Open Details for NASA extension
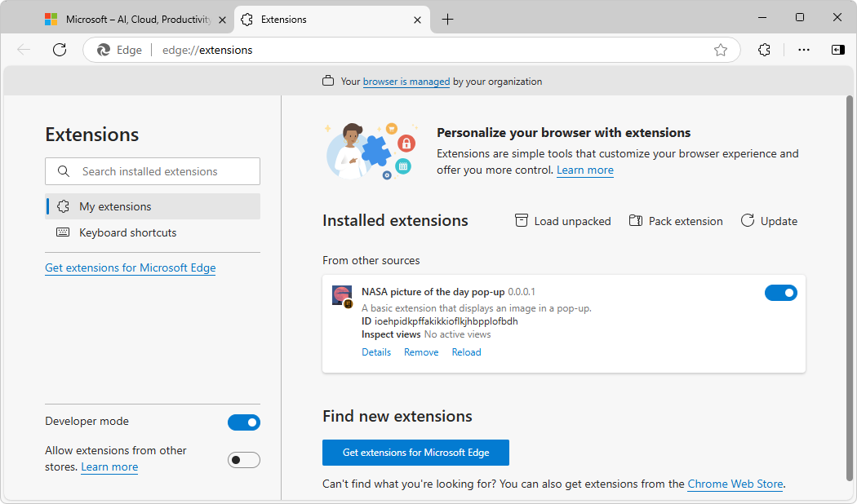 [376, 352]
